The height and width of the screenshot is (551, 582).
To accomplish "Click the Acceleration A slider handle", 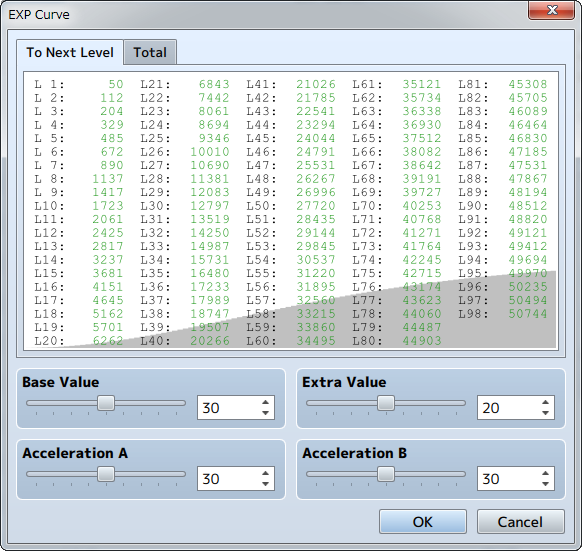I will (106, 474).
